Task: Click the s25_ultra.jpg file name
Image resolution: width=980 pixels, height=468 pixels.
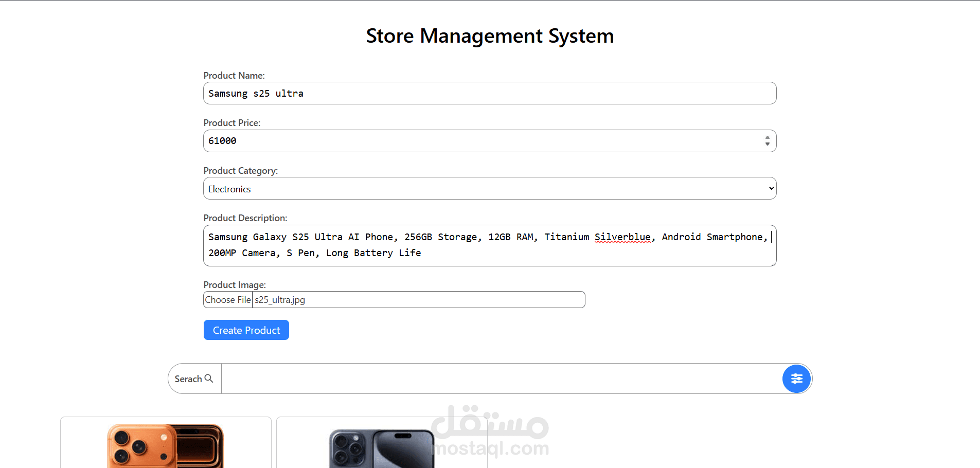Action: (x=280, y=300)
